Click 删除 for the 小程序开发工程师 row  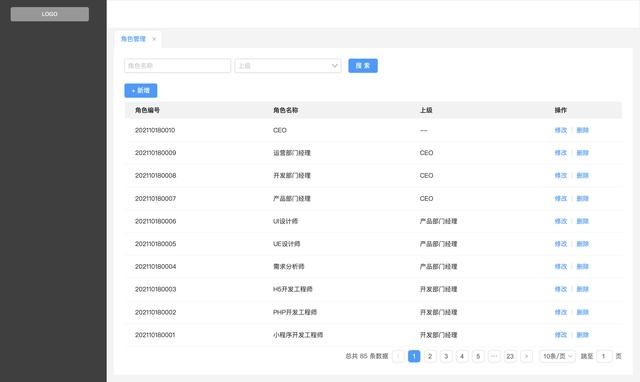pos(582,335)
